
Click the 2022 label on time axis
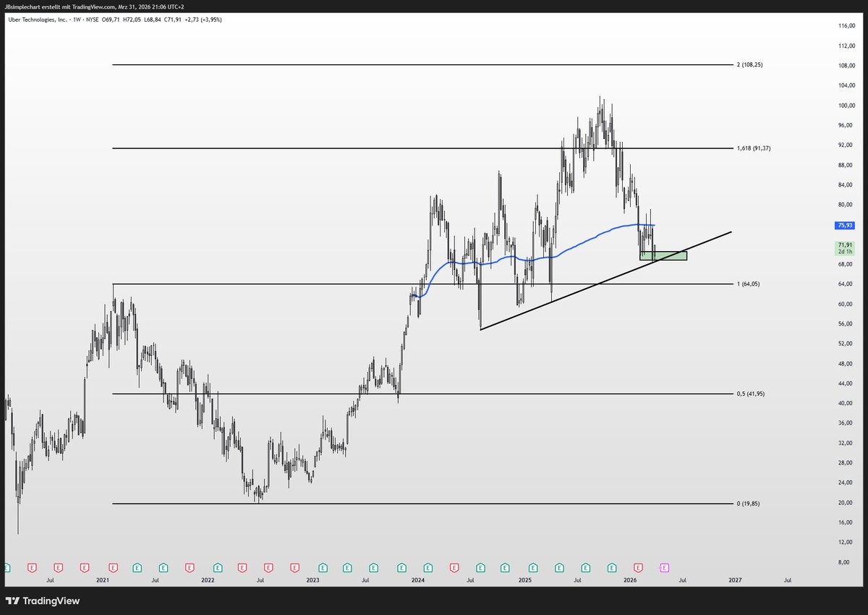point(208,580)
